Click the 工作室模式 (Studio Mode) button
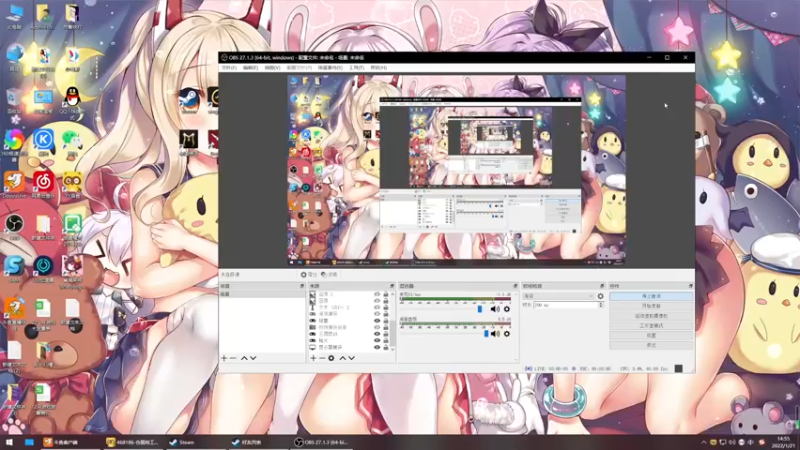 click(651, 326)
